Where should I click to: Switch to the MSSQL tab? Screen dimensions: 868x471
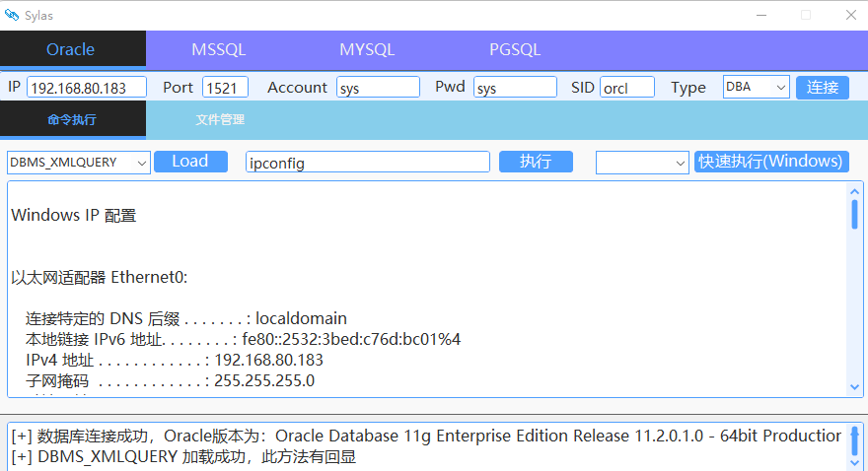tap(219, 49)
